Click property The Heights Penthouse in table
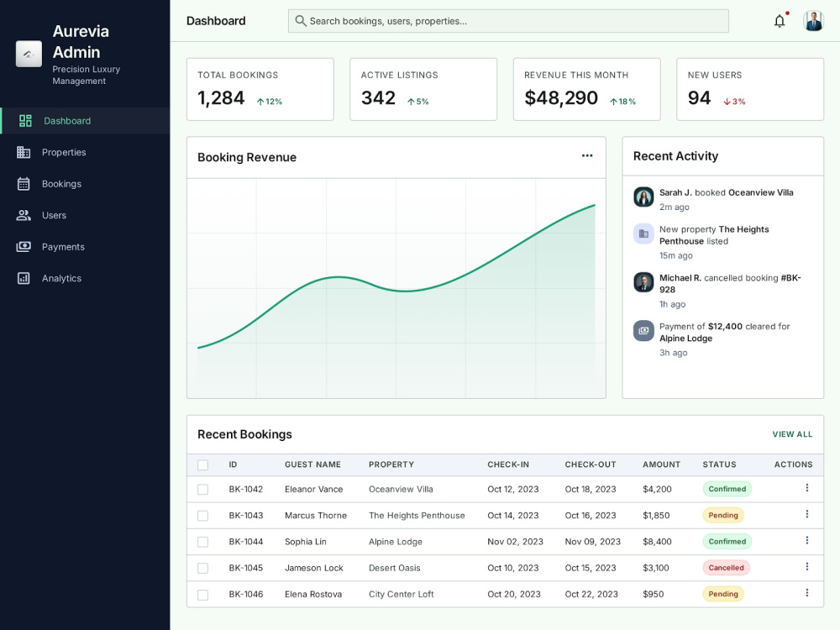The width and height of the screenshot is (840, 630). tap(417, 516)
